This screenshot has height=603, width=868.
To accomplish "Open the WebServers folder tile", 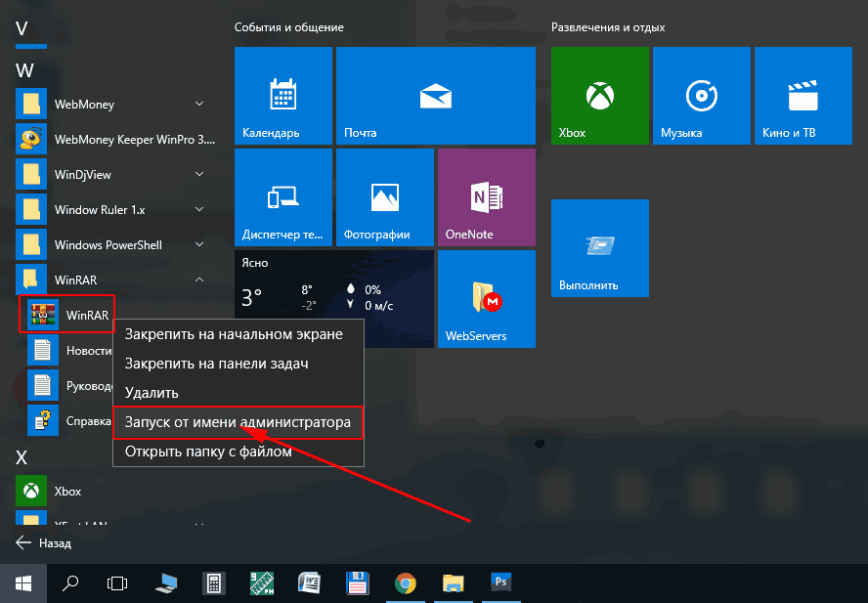I will [x=487, y=299].
